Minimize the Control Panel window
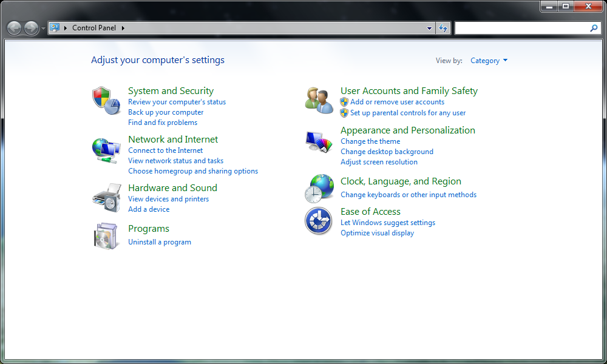 click(549, 6)
